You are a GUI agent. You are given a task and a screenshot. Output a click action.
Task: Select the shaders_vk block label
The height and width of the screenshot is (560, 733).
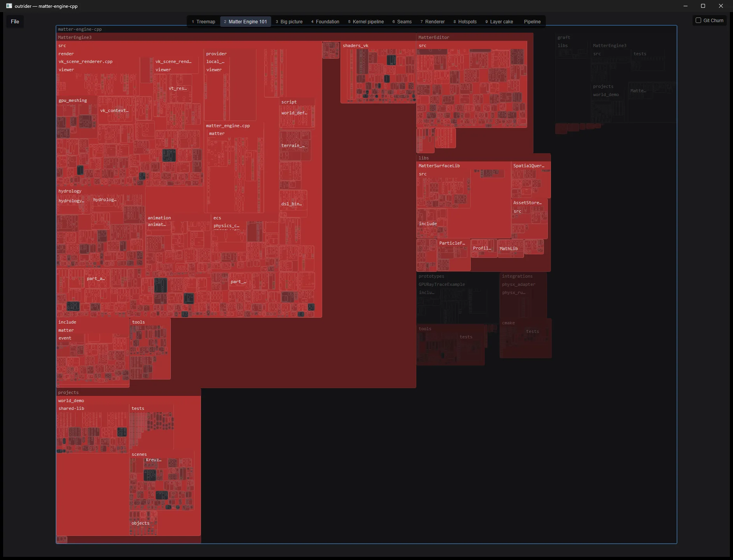356,45
